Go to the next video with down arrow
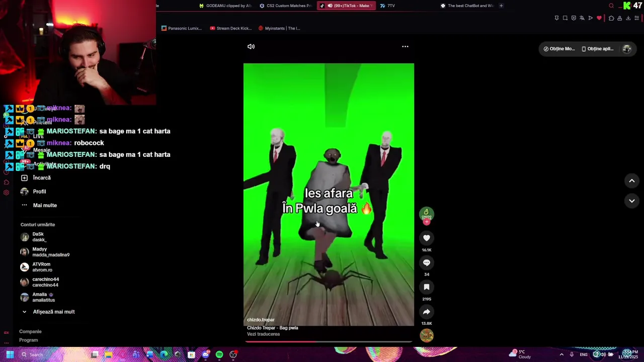644x362 pixels. click(632, 201)
